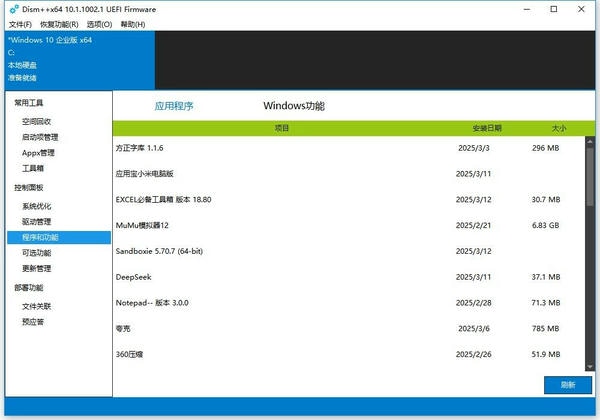
Task: Select the EXCEL必备工具箱 版本 18.80 row
Action: point(349,200)
